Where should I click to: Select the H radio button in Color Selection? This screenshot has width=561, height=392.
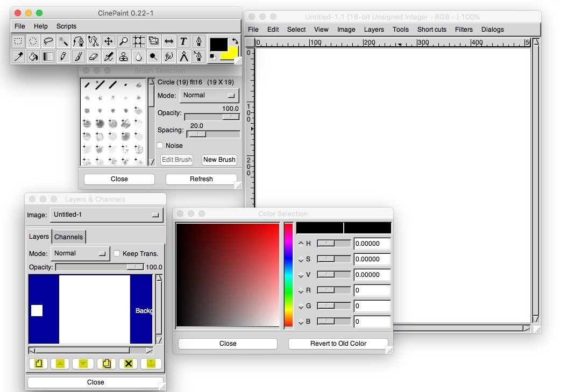pos(301,244)
